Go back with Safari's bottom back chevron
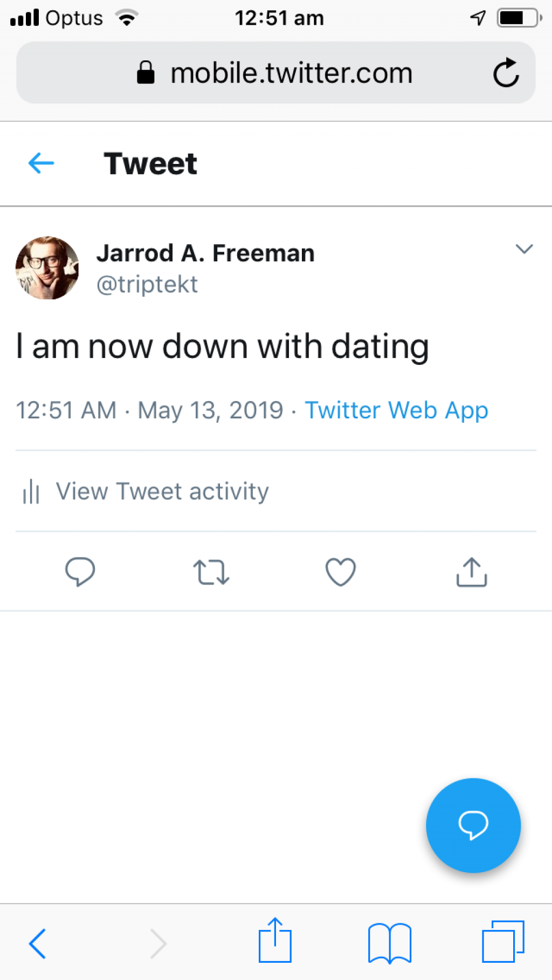 (37, 943)
